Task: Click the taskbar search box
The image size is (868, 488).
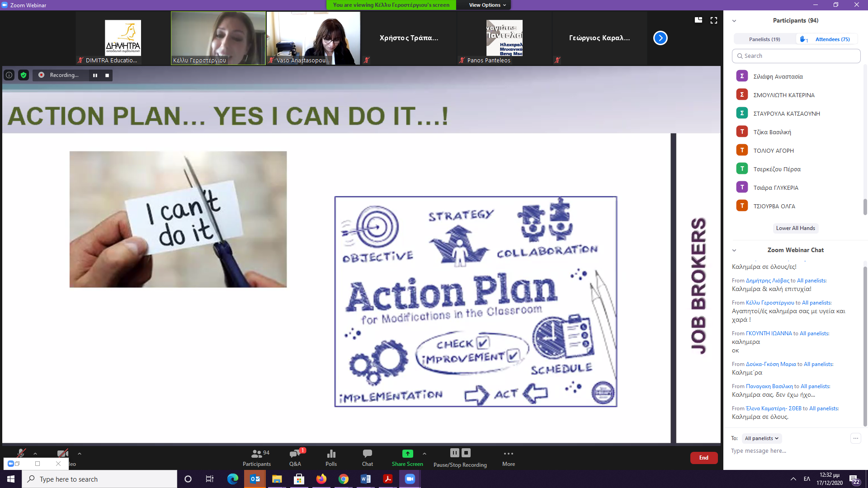Action: pos(99,479)
